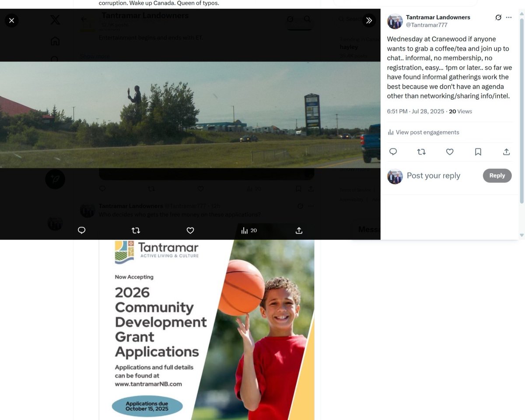Open the more options menu on the post
Image resolution: width=525 pixels, height=420 pixels.
(508, 17)
